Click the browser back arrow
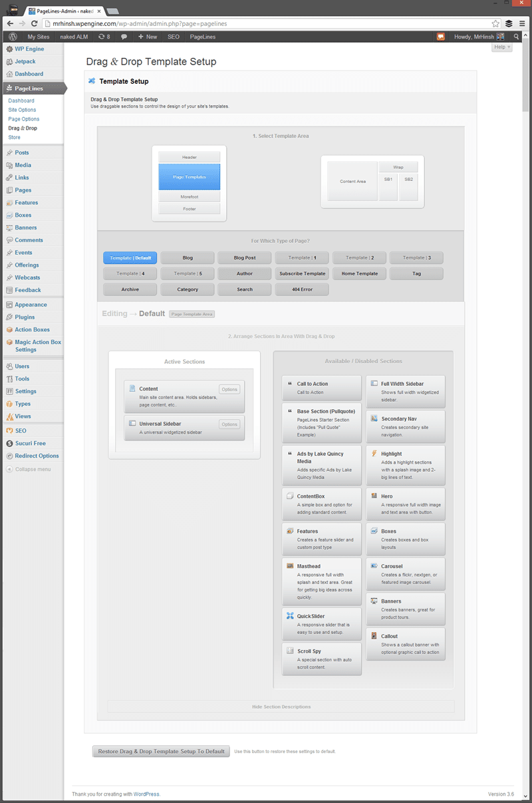The height and width of the screenshot is (803, 532). click(9, 23)
